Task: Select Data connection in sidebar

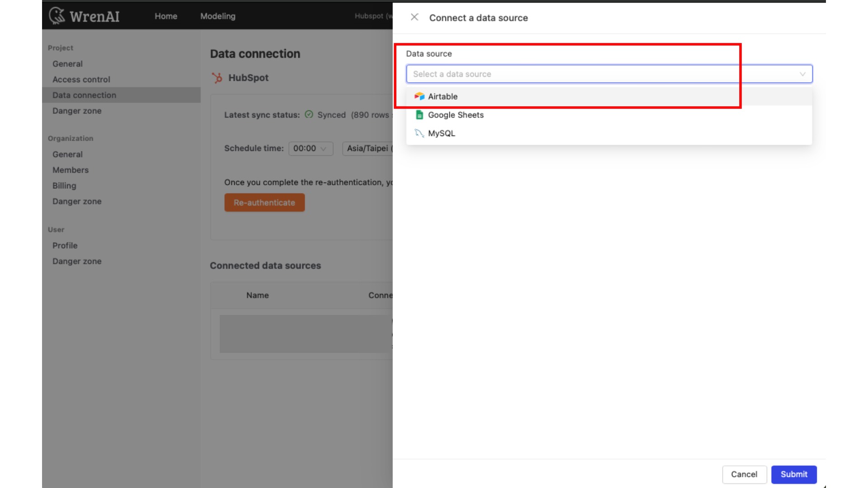Action: [121, 95]
